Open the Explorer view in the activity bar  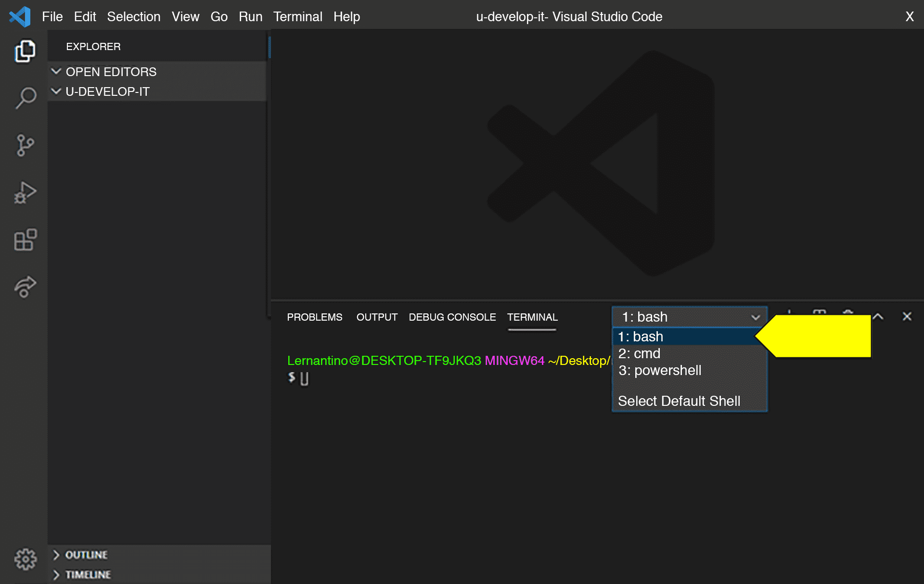25,52
